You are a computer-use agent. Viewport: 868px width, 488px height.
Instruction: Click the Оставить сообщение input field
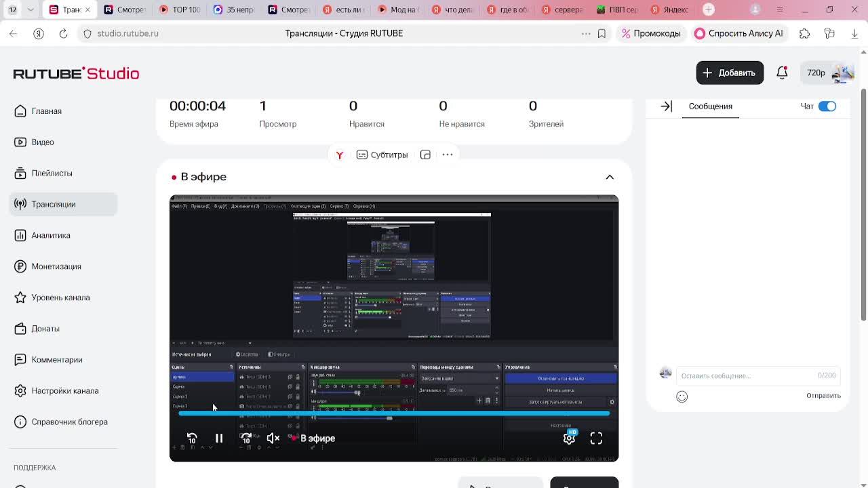coord(757,375)
